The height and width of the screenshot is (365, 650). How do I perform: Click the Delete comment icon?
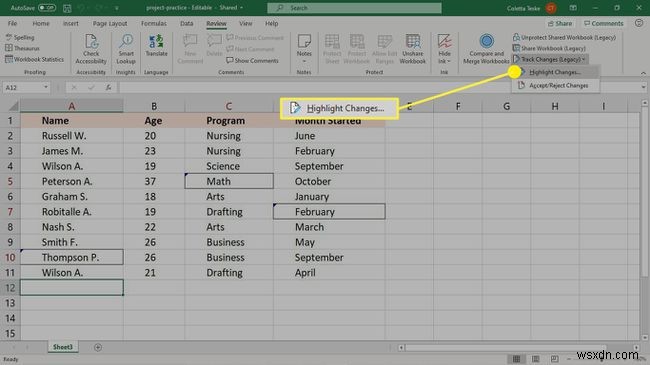[214, 46]
